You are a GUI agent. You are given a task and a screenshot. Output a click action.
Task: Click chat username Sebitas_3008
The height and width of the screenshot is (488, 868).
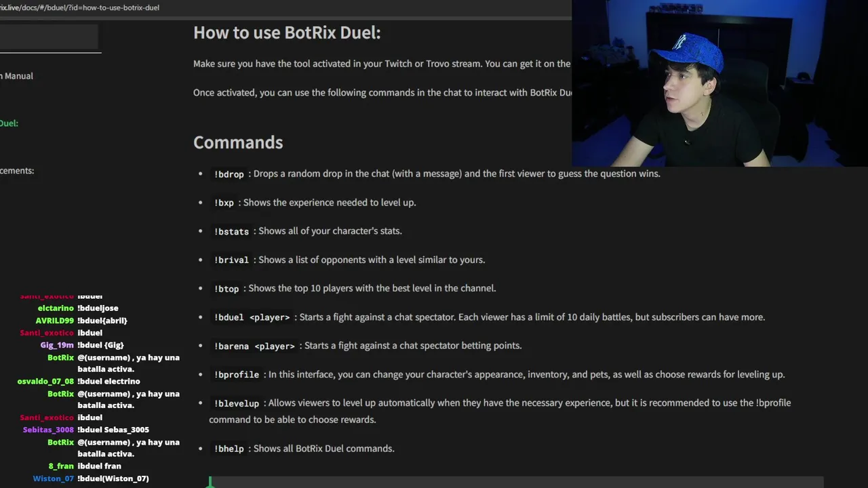point(48,430)
